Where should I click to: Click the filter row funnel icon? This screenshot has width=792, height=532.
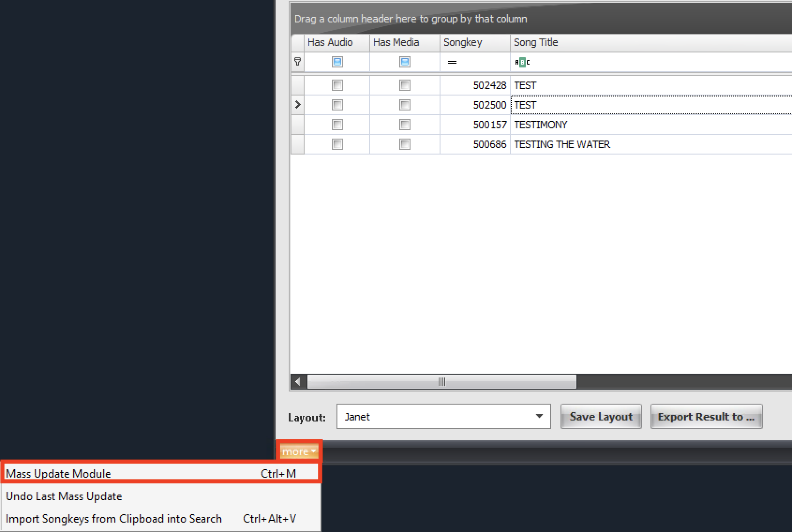[298, 62]
